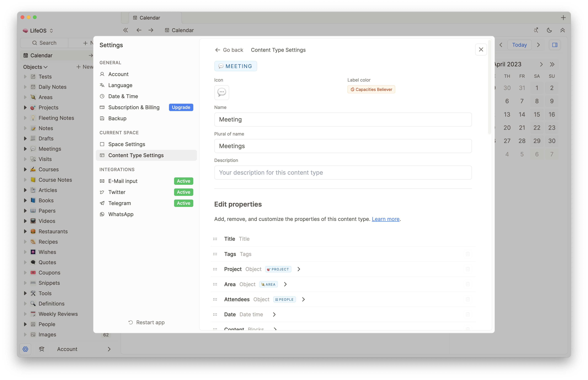The height and width of the screenshot is (380, 588).
Task: Open the Objects dropdown
Action: (35, 67)
